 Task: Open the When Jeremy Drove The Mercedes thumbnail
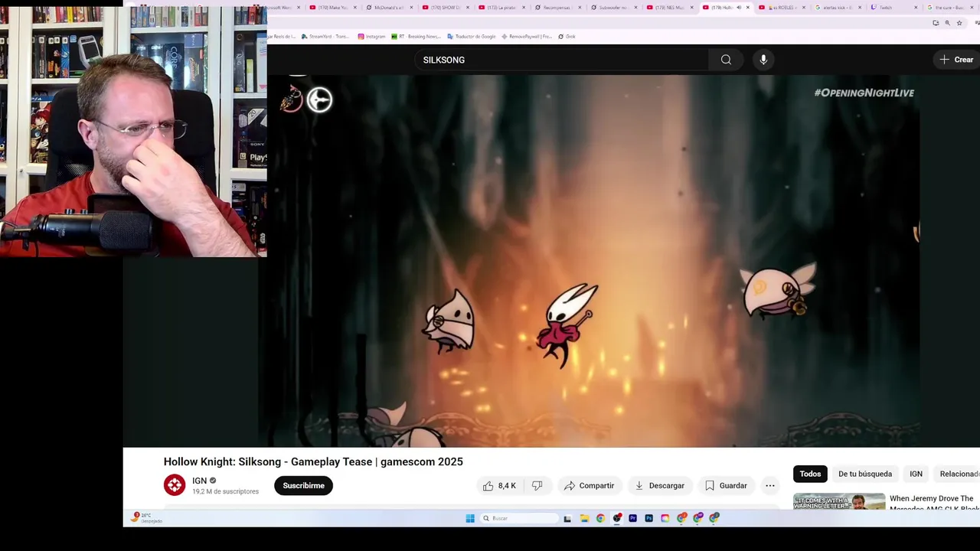[839, 501]
